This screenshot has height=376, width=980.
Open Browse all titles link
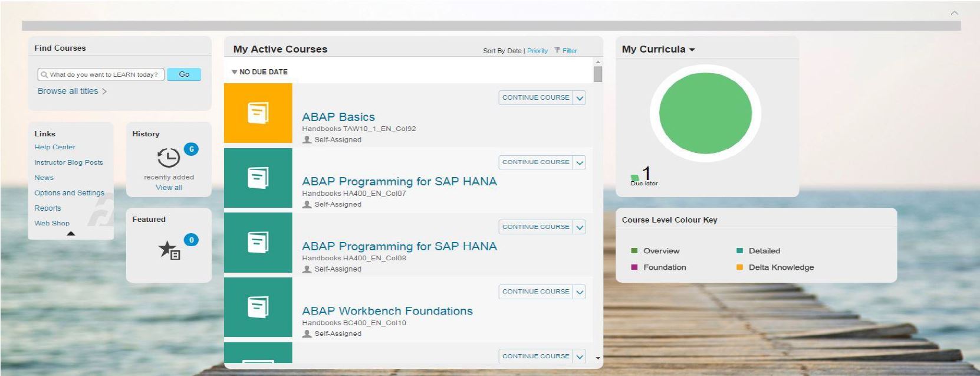pyautogui.click(x=68, y=91)
